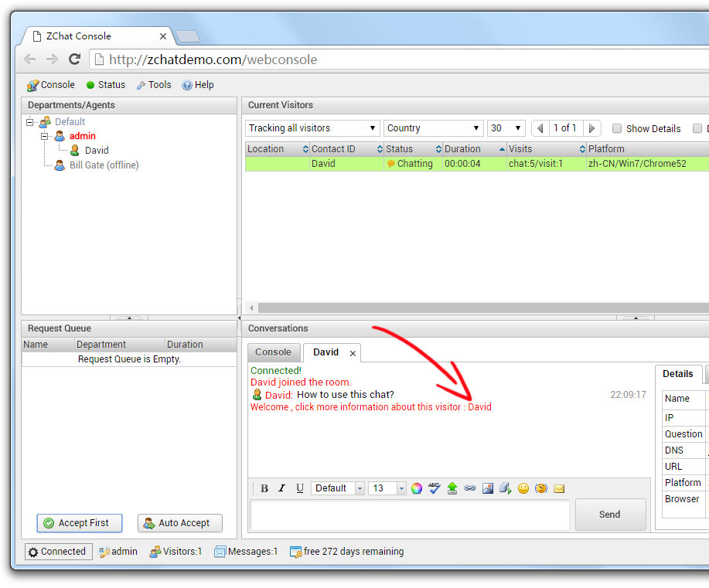Collapse the Departments panel using bottom handle
This screenshot has width=709, height=588.
tap(129, 318)
